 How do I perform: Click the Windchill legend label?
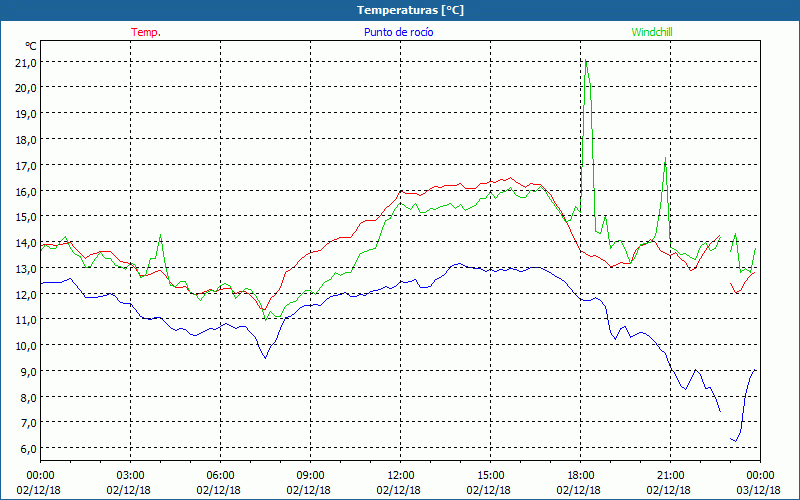(652, 32)
